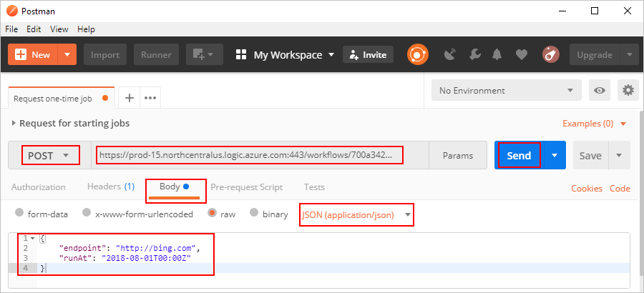Open a new tab with plus icon
This screenshot has width=644, height=293.
tap(130, 98)
